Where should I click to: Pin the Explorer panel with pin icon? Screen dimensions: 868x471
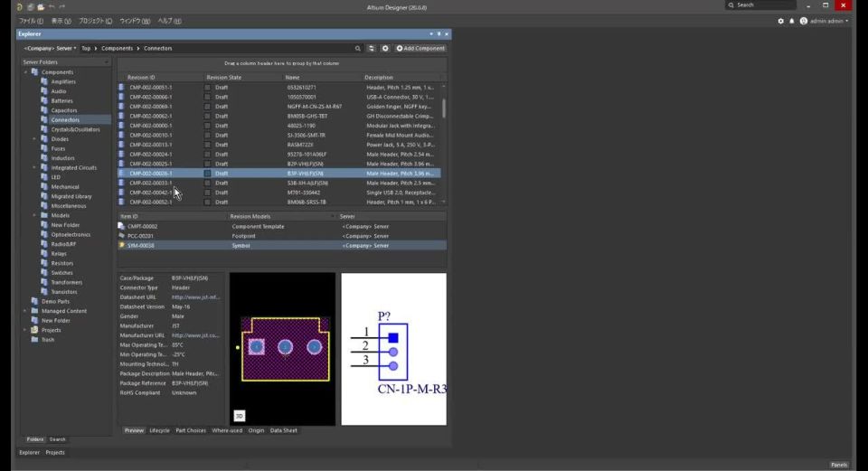tap(439, 34)
